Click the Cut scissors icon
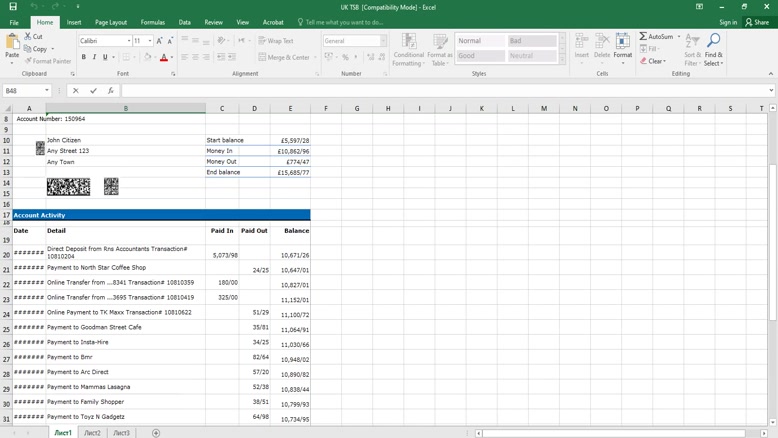 [27, 37]
